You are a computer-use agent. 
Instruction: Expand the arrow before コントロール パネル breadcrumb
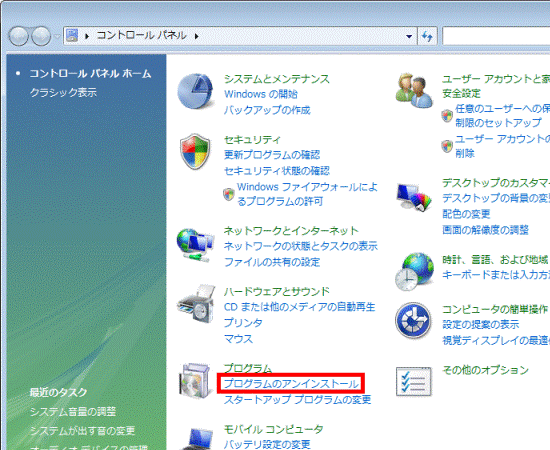point(87,36)
